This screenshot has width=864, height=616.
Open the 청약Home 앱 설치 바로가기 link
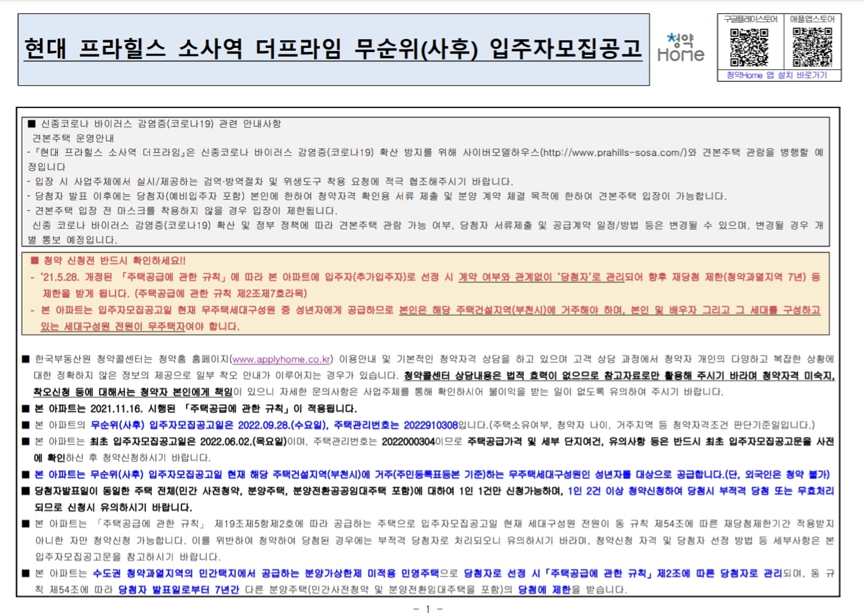coord(776,75)
